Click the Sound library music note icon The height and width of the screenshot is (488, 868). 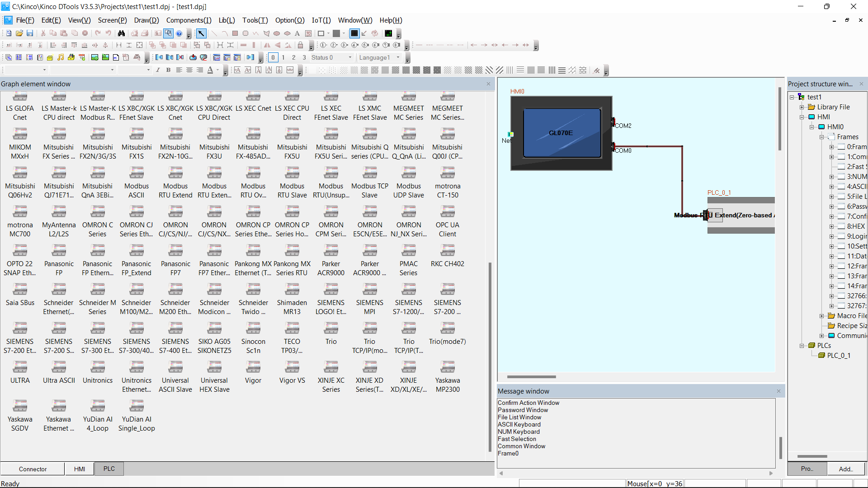61,57
